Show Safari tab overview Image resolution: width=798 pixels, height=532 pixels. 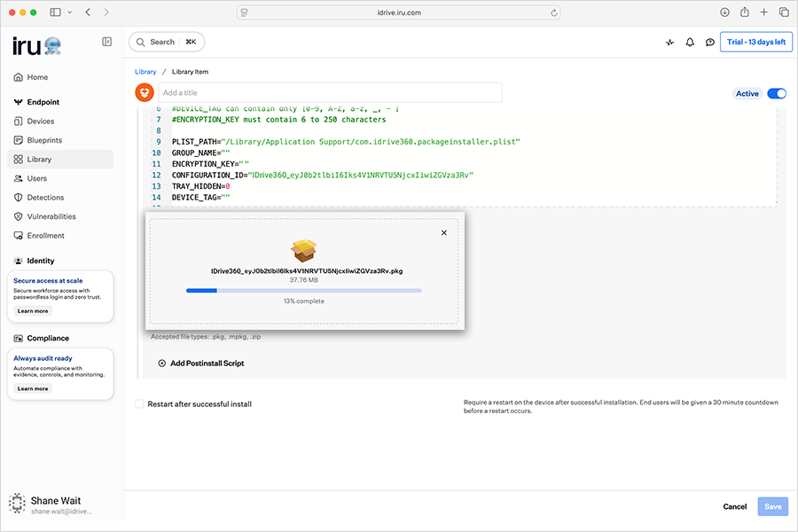784,12
